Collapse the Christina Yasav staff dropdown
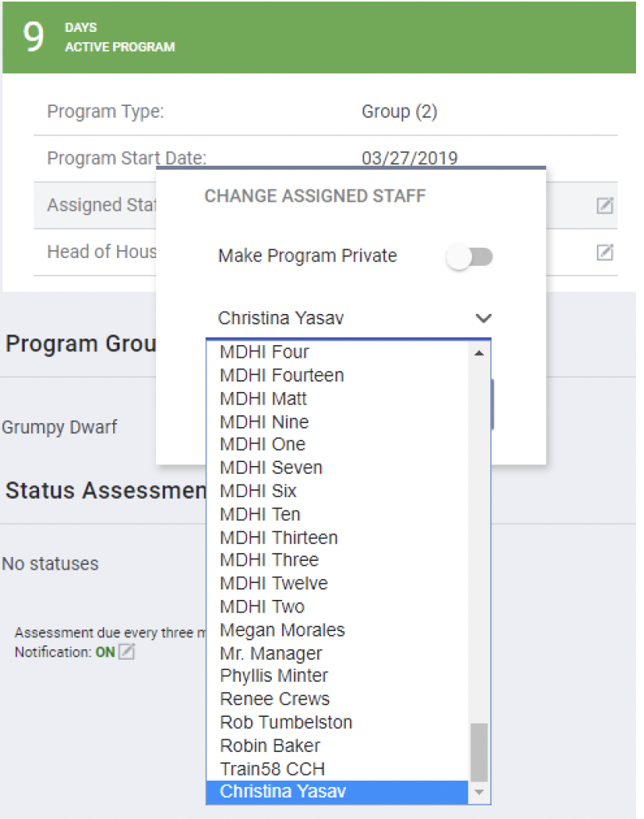Image resolution: width=644 pixels, height=819 pixels. tap(483, 319)
